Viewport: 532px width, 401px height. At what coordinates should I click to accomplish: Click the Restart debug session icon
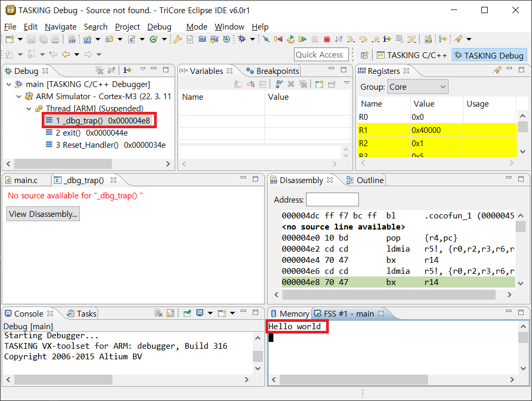pyautogui.click(x=290, y=40)
